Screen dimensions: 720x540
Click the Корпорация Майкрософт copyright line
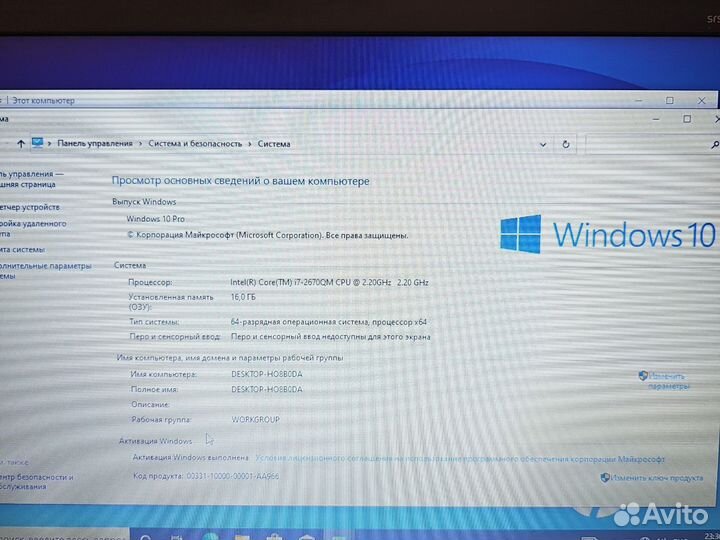[267, 235]
